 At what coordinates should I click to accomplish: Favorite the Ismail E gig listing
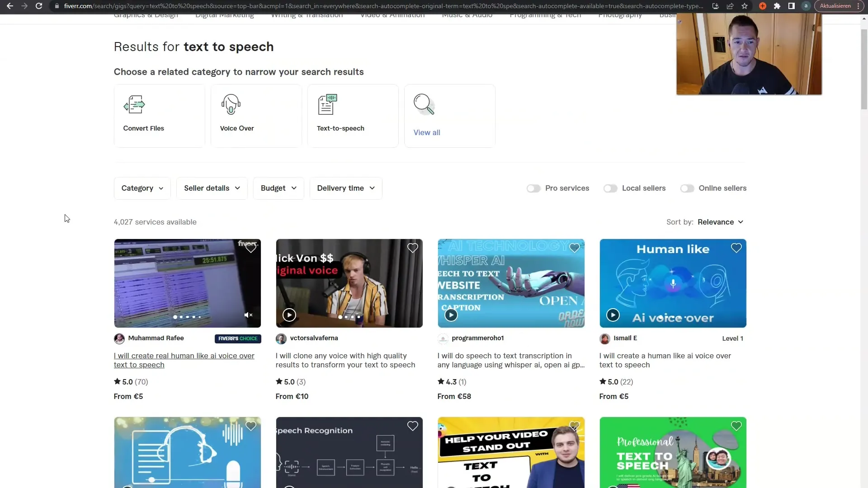pos(736,248)
